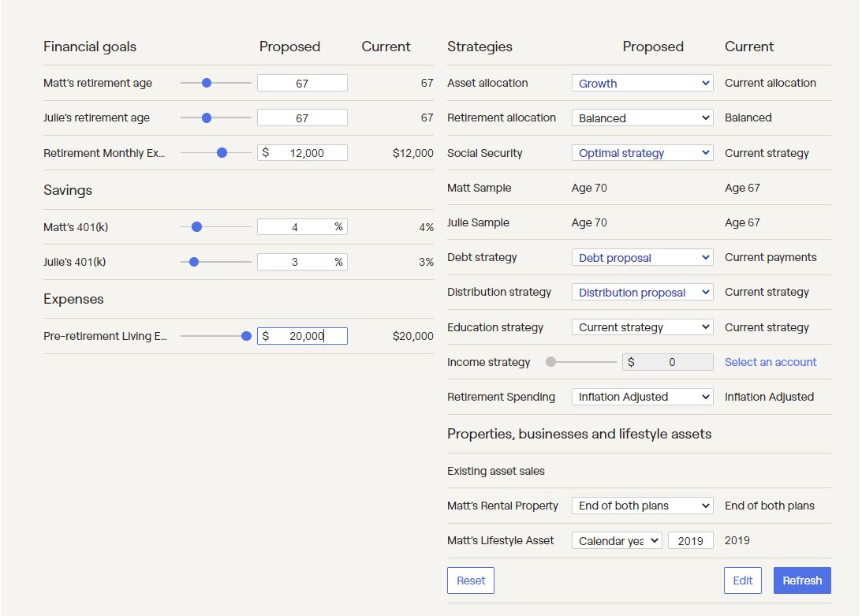Click the Lifestyle Asset year 2019 field
Screen dimensions: 862x616
690,540
